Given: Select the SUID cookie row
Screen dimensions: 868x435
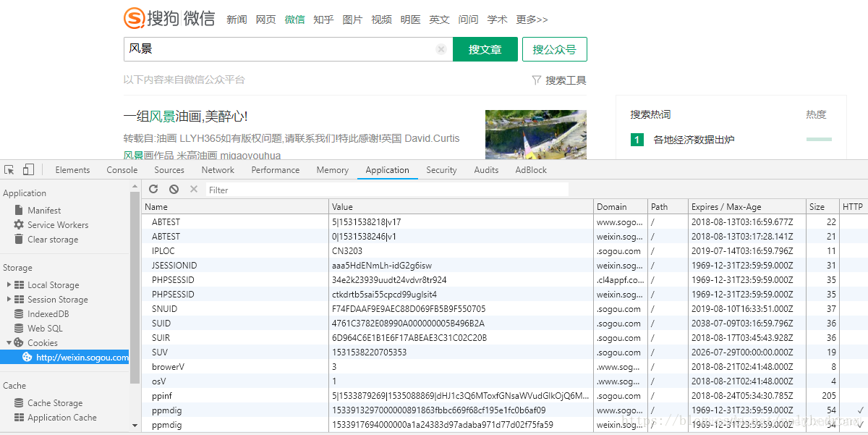Looking at the screenshot, I should point(505,324).
